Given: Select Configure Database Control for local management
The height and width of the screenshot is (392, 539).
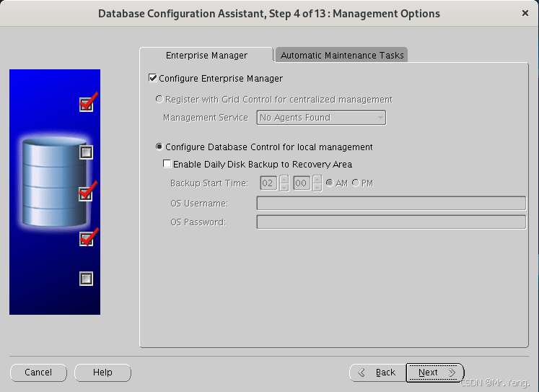Looking at the screenshot, I should pos(159,147).
